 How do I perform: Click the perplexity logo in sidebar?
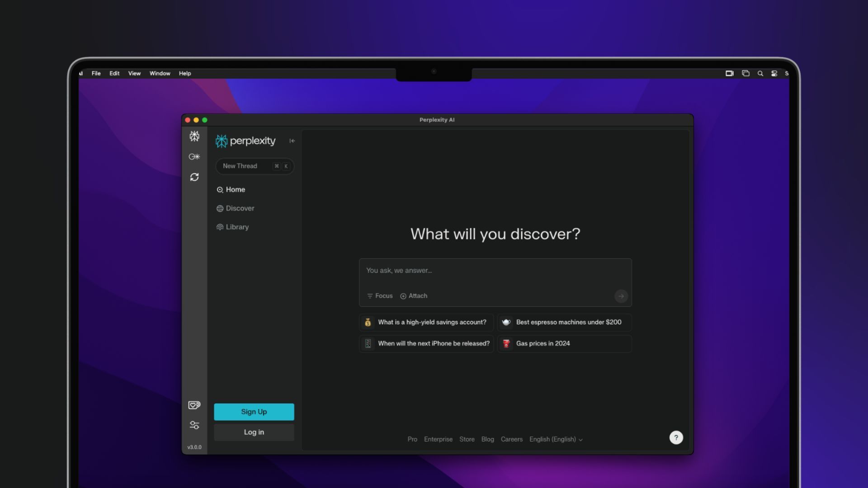pyautogui.click(x=245, y=141)
